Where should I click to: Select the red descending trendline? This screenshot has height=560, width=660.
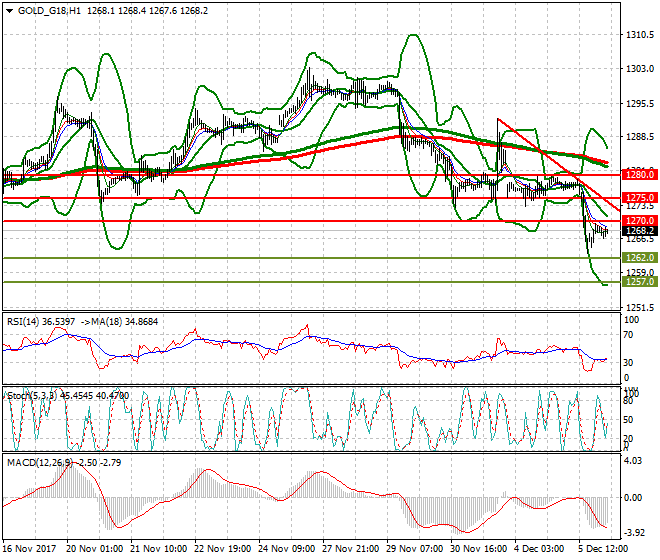(559, 165)
